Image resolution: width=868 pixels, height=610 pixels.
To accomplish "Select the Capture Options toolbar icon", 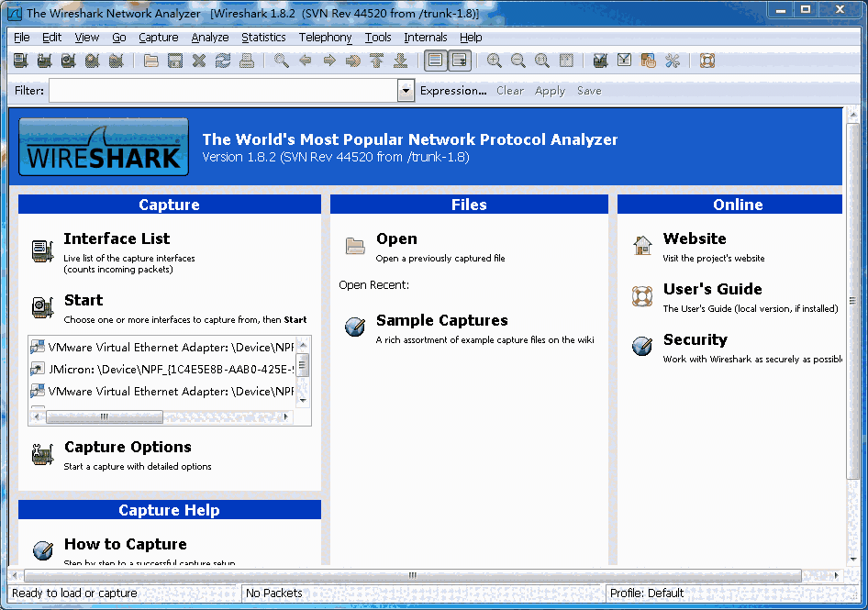I will (43, 61).
